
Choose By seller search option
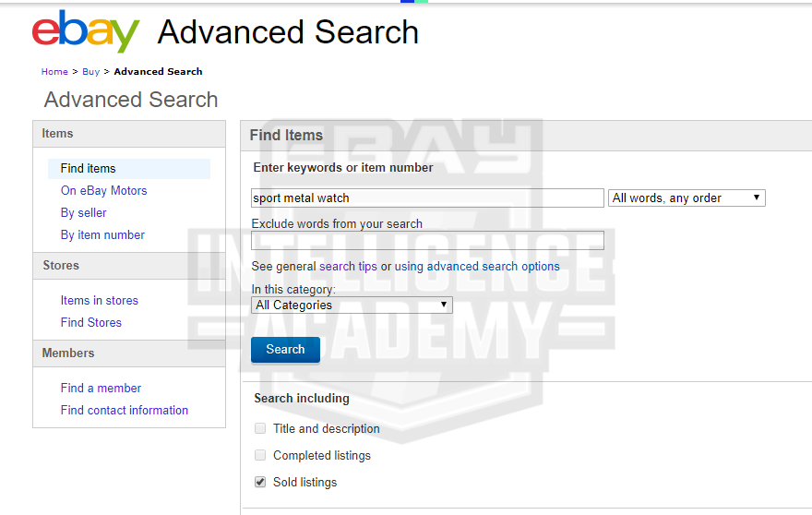click(84, 212)
